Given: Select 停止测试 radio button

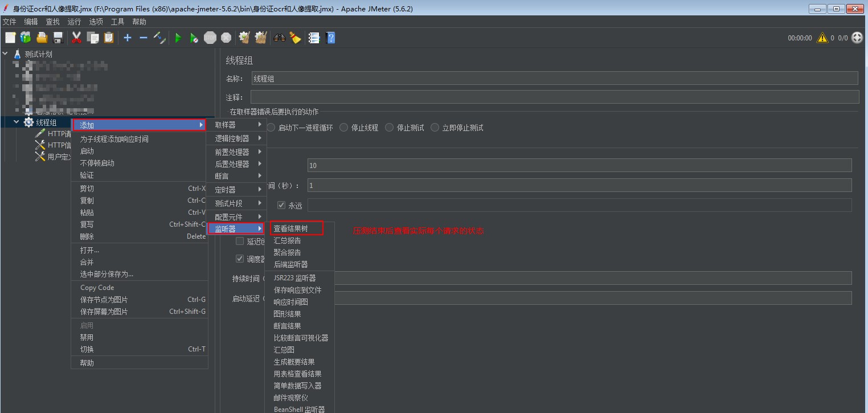Looking at the screenshot, I should pos(389,128).
